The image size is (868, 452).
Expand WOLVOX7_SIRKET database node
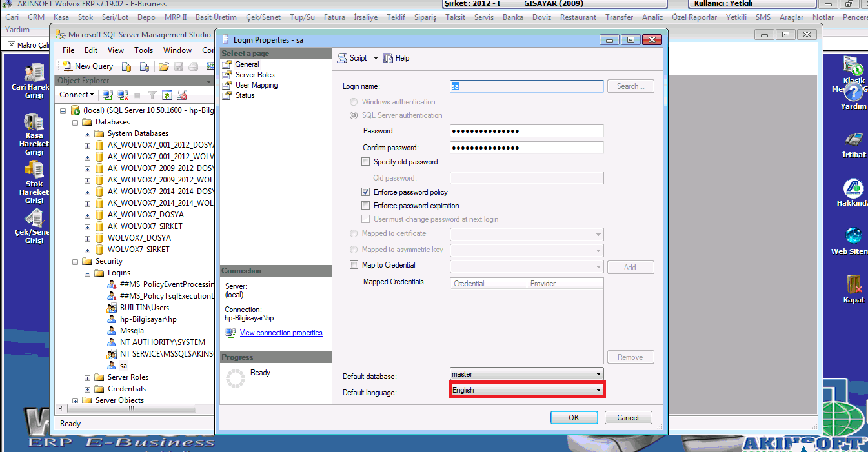click(x=87, y=250)
